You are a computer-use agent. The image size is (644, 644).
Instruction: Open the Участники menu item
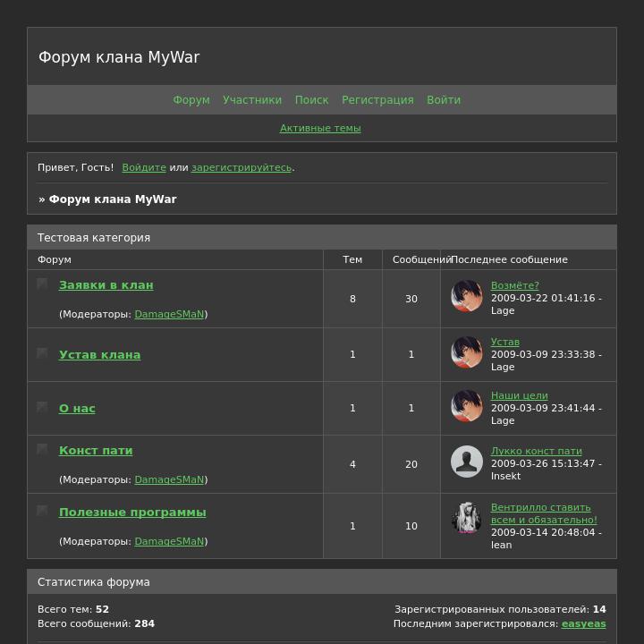pyautogui.click(x=252, y=100)
